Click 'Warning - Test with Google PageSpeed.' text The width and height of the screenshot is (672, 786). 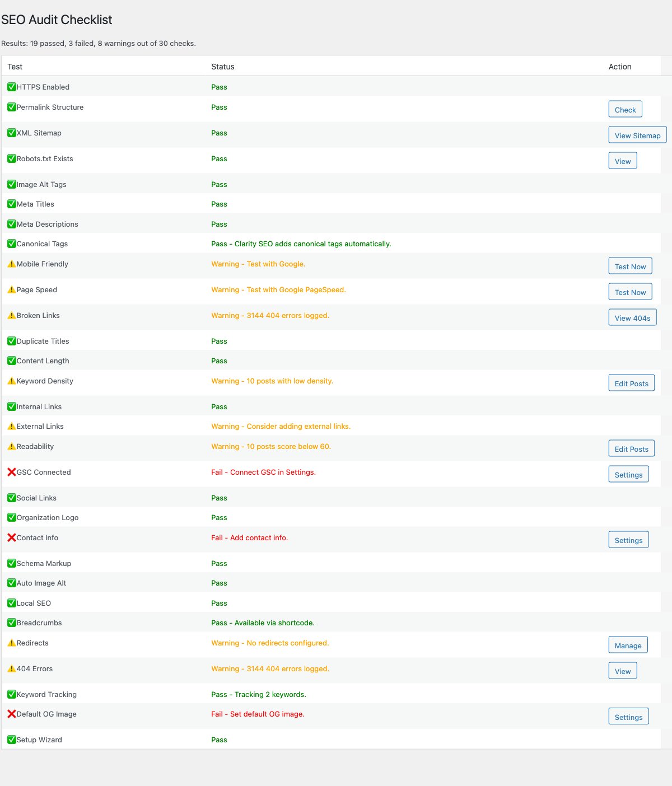pos(278,289)
